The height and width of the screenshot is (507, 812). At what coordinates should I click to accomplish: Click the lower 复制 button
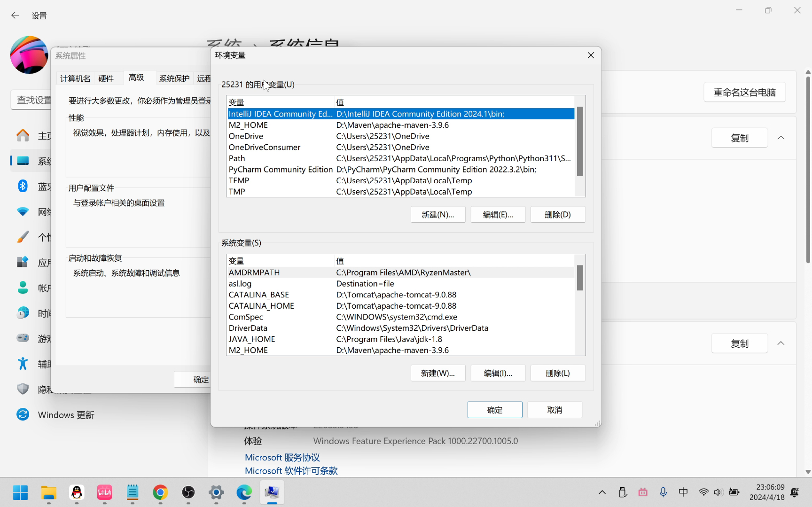coord(740,343)
